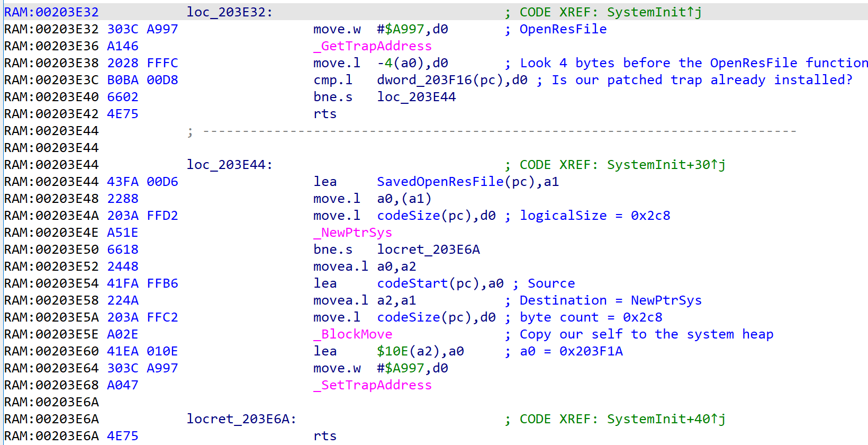Click opcode bytes 2028 FFFC
Viewport: 868px width, 445px height.
142,63
